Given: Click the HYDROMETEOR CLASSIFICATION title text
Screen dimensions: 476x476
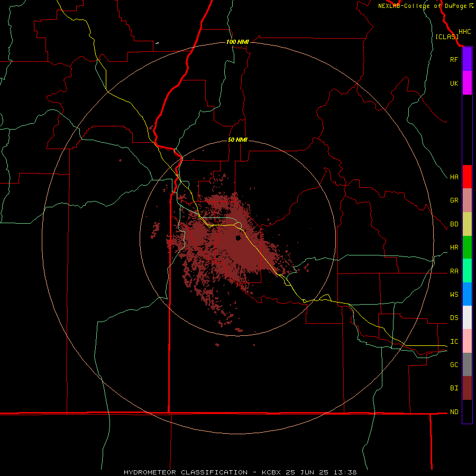Looking at the screenshot, I should point(186,472).
